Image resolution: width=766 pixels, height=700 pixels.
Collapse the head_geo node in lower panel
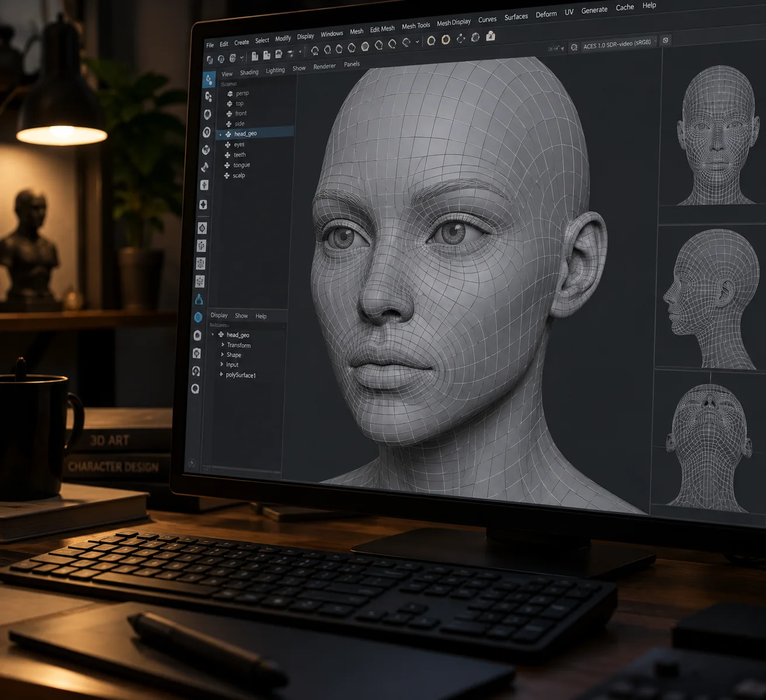point(213,335)
